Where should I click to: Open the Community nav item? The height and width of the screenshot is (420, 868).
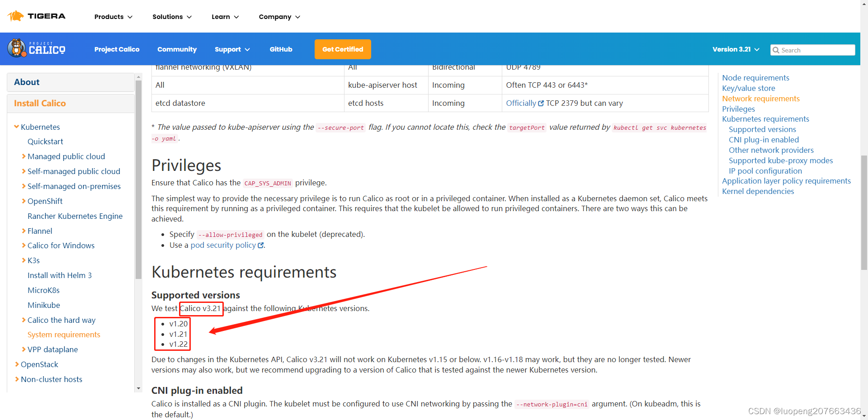click(177, 49)
